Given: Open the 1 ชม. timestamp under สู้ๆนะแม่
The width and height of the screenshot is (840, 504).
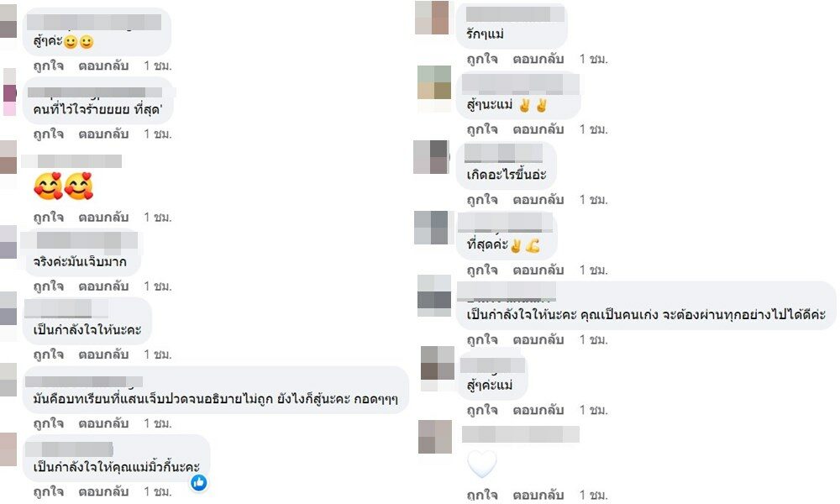Looking at the screenshot, I should 593,129.
